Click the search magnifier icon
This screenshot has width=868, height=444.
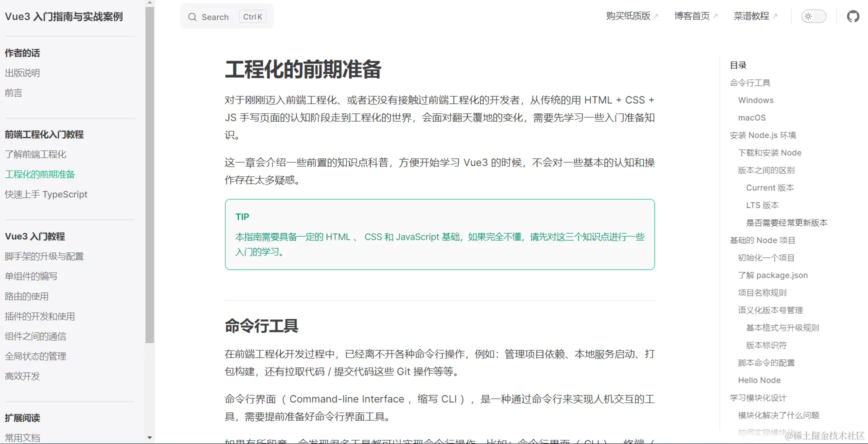(x=192, y=17)
